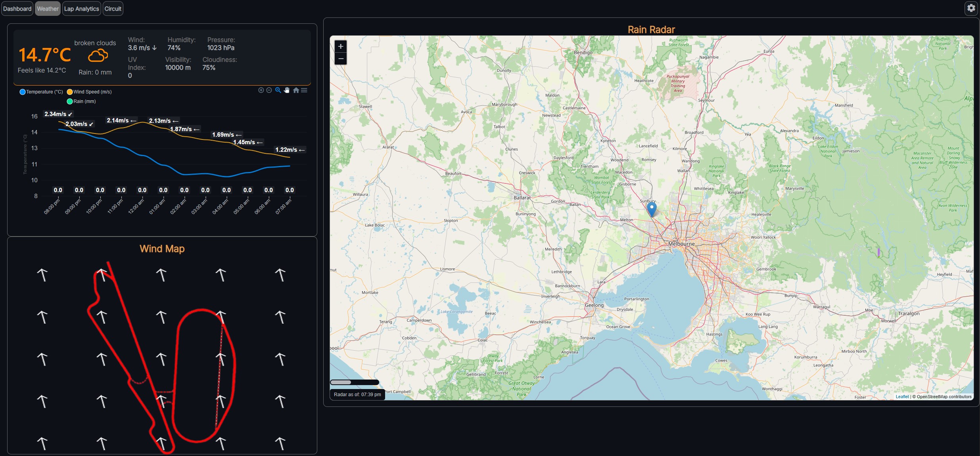Viewport: 980px width, 456px height.
Task: Activate the pan (hand) tool on the chart
Action: pyautogui.click(x=287, y=90)
